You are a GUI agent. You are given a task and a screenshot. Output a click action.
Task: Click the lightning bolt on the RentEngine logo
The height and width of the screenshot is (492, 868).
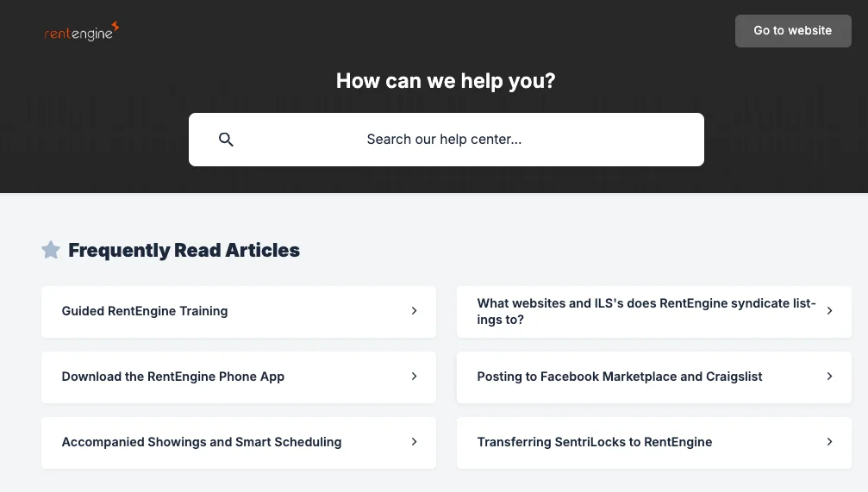click(x=116, y=27)
